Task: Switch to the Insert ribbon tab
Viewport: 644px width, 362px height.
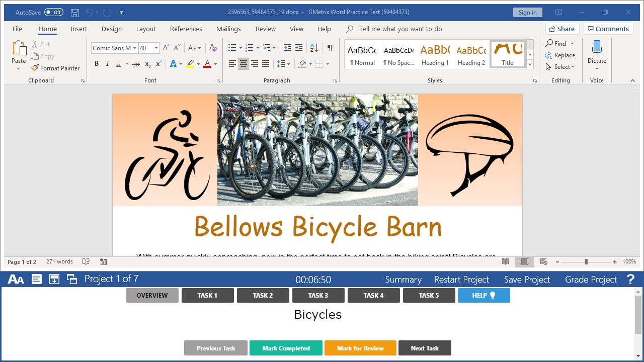Action: click(x=79, y=29)
